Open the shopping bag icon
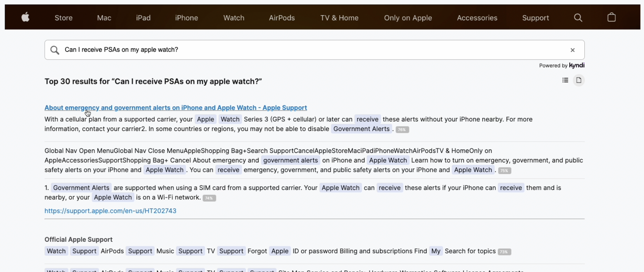The width and height of the screenshot is (644, 272). tap(612, 17)
